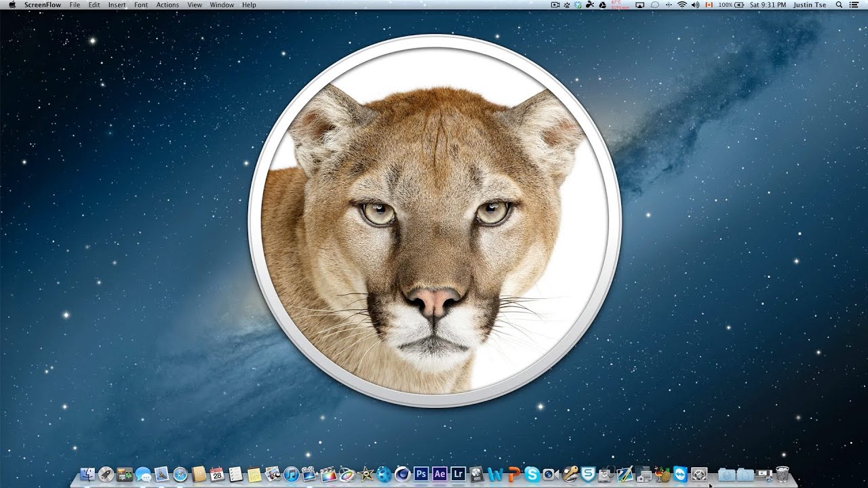Launch After Effects Ae icon

(x=439, y=474)
